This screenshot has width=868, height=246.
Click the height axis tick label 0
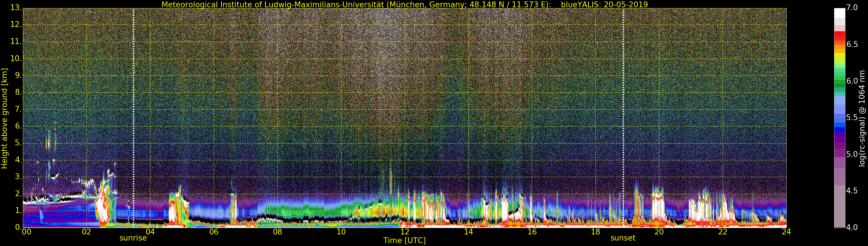pyautogui.click(x=18, y=227)
